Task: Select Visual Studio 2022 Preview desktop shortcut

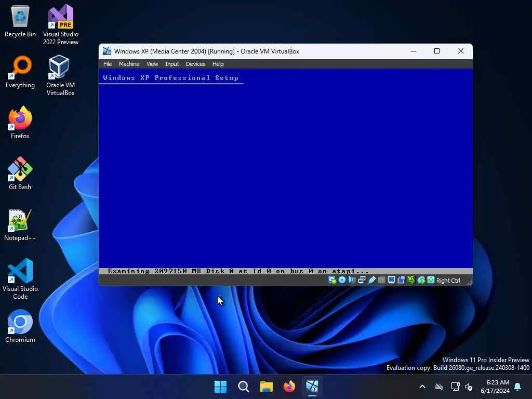Action: tap(61, 24)
